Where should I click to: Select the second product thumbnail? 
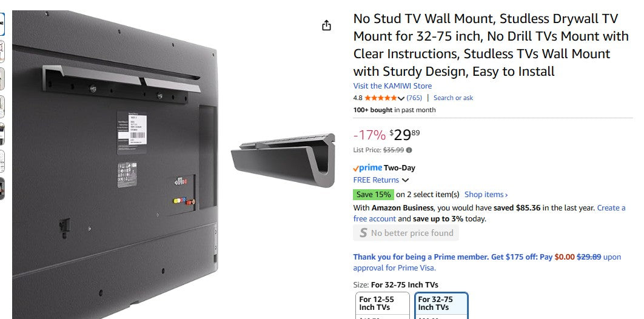click(x=2, y=52)
